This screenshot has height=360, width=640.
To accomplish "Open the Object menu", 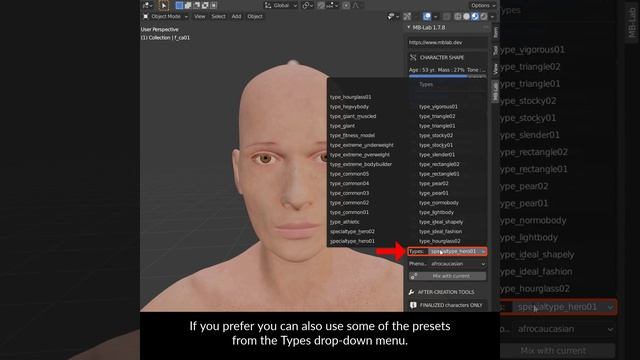I will (255, 16).
